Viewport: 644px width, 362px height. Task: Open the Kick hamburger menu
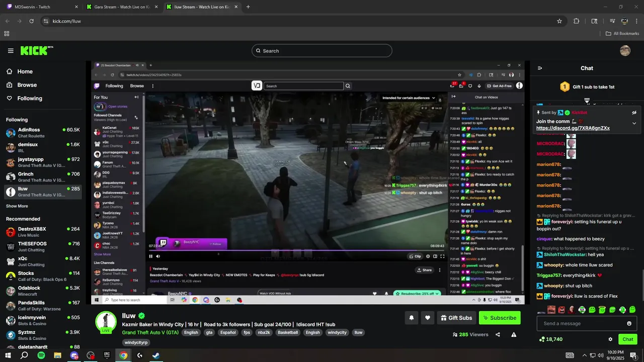point(11,51)
